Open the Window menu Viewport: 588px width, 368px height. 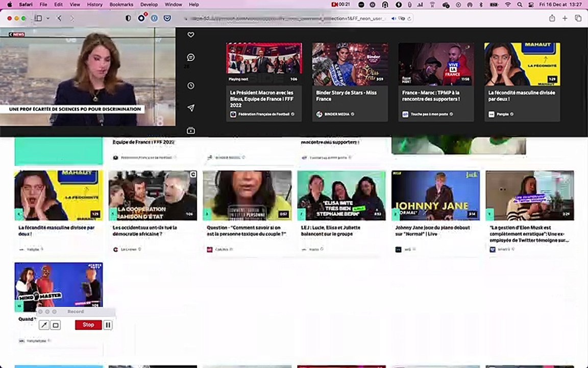(173, 5)
